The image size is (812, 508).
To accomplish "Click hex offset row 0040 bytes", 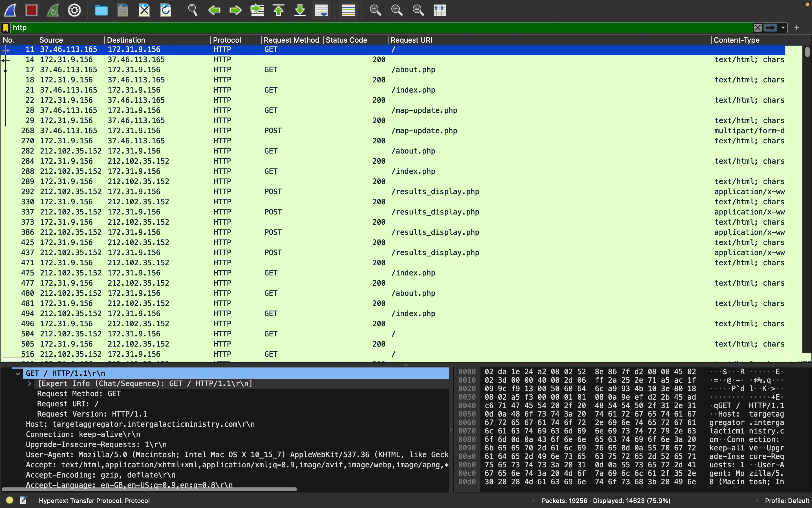I will [591, 406].
